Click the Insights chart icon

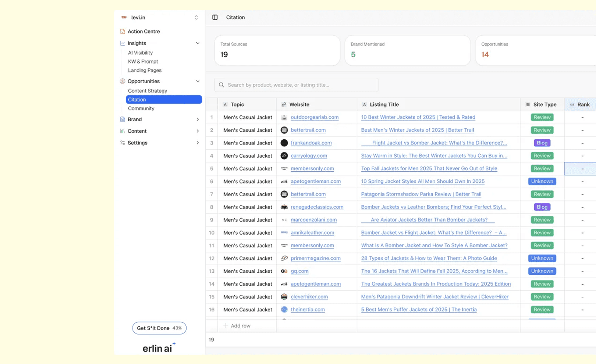[x=123, y=43]
